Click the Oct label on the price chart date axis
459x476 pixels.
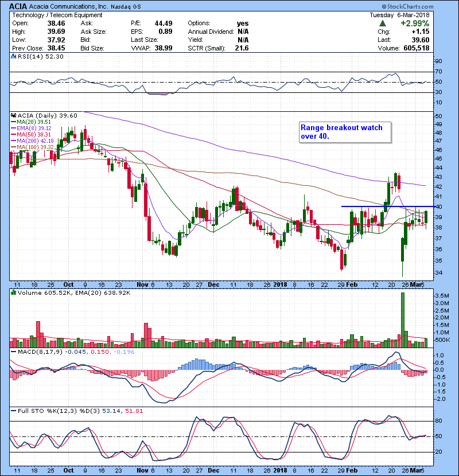point(68,285)
